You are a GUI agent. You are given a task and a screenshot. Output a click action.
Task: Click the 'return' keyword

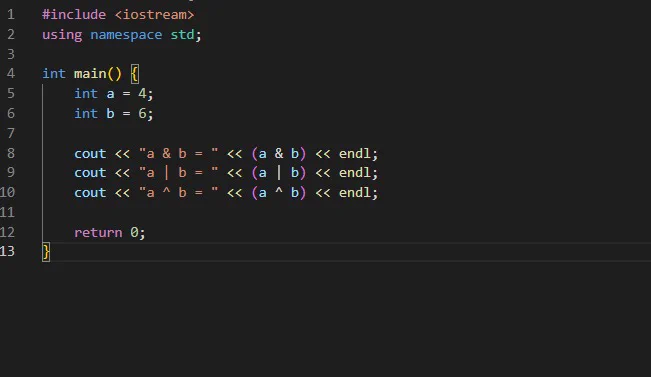coord(98,233)
